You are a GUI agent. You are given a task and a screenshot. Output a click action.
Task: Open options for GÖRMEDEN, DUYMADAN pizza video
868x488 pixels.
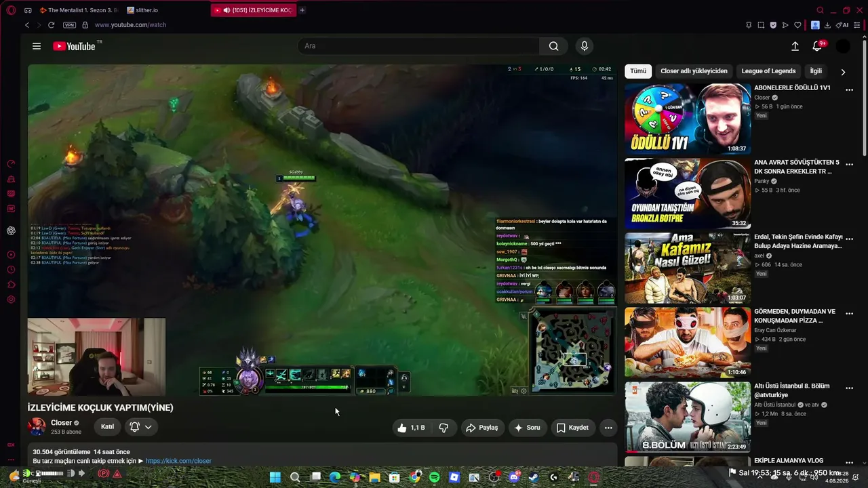[849, 313]
